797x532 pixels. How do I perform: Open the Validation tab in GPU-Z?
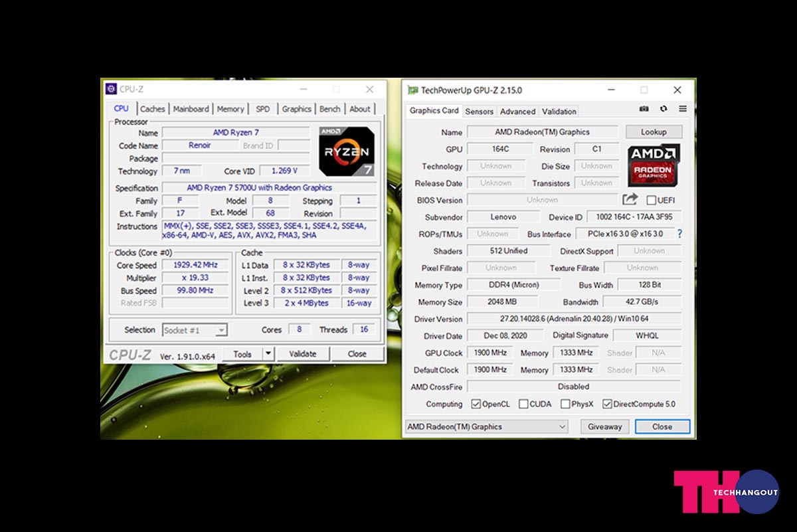(559, 112)
